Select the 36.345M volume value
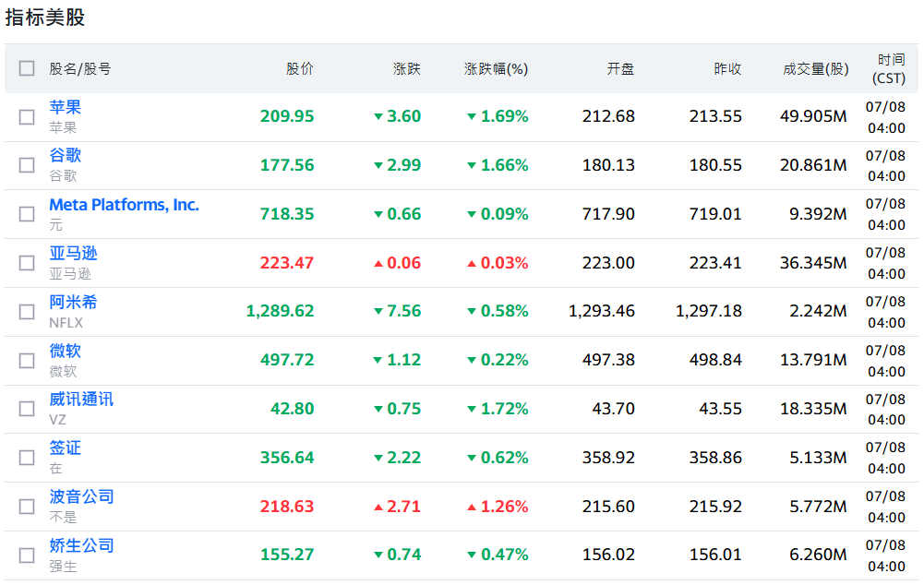 tap(813, 263)
